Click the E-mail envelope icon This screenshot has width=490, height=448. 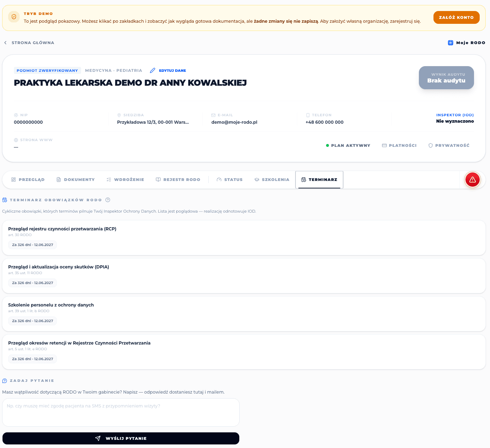tap(213, 115)
